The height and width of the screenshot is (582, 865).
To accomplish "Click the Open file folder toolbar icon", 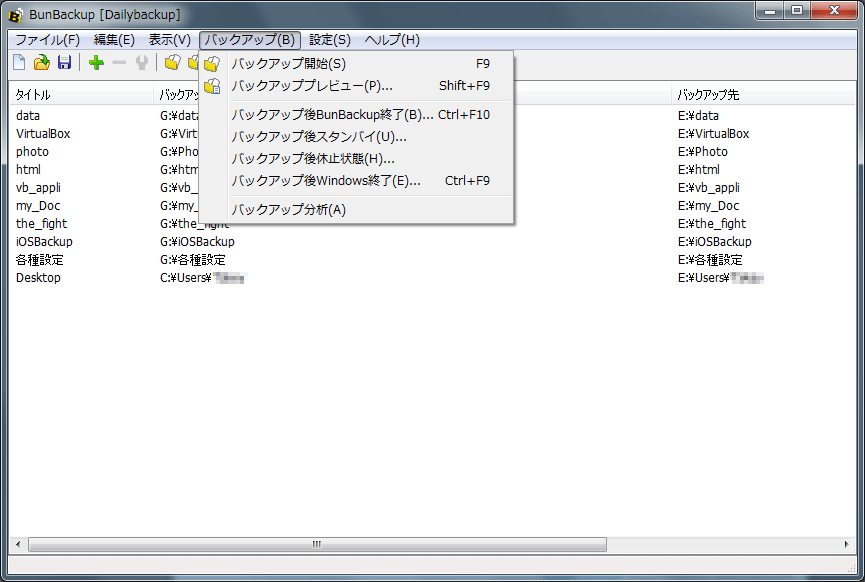I will pos(41,63).
